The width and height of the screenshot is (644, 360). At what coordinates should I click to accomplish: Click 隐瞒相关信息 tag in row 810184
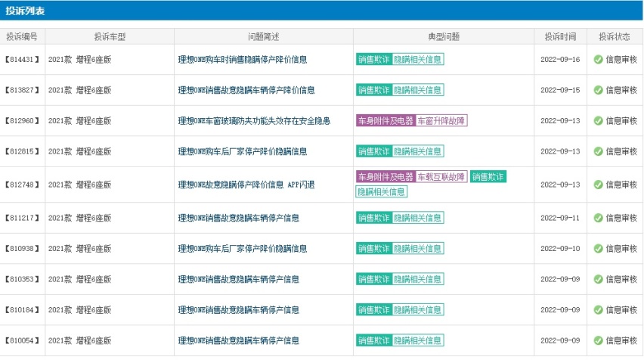click(x=418, y=310)
